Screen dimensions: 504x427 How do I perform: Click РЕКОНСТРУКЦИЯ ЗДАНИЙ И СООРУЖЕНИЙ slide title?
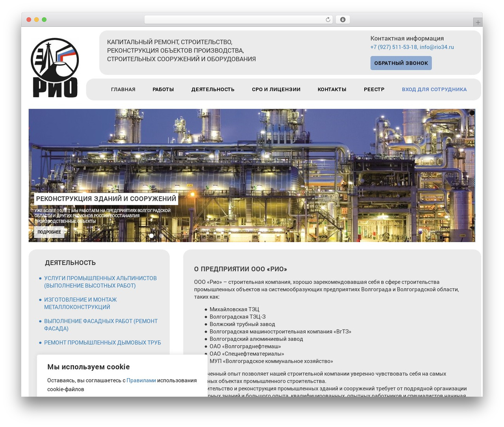tap(106, 199)
